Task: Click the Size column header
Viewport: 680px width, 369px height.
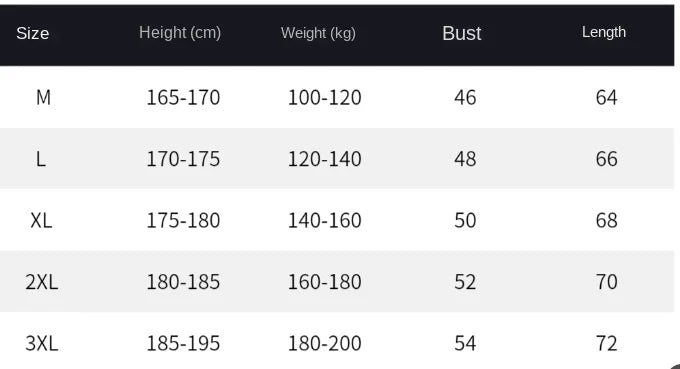Action: click(33, 33)
